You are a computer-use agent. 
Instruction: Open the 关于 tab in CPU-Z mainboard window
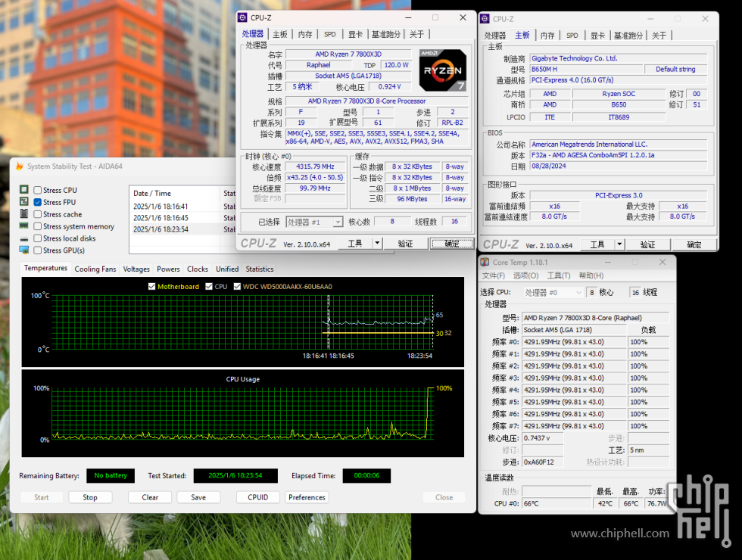pos(659,36)
